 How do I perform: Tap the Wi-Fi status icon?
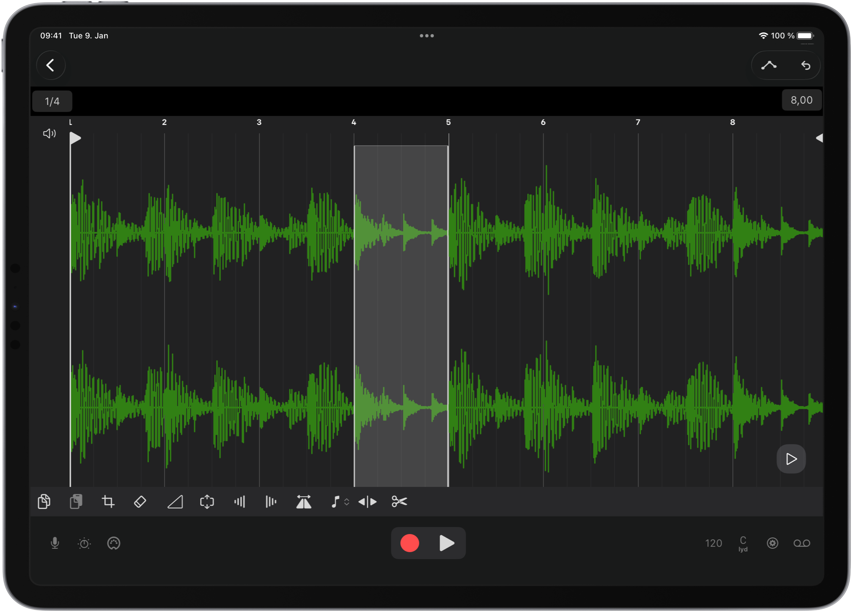pos(763,36)
